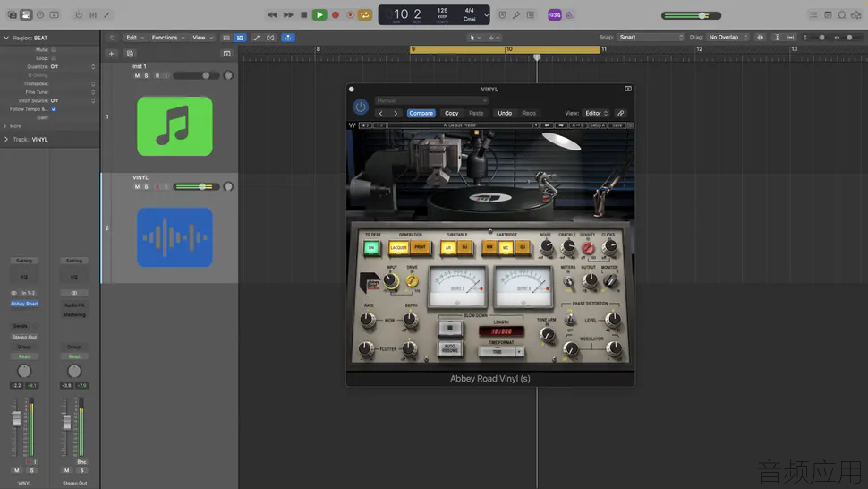
Task: Select the LACQUER generation button
Action: [398, 247]
